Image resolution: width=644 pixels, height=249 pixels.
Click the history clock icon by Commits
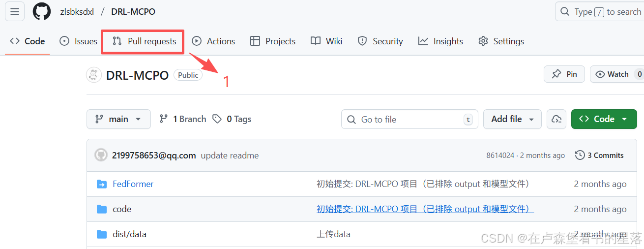(x=580, y=155)
